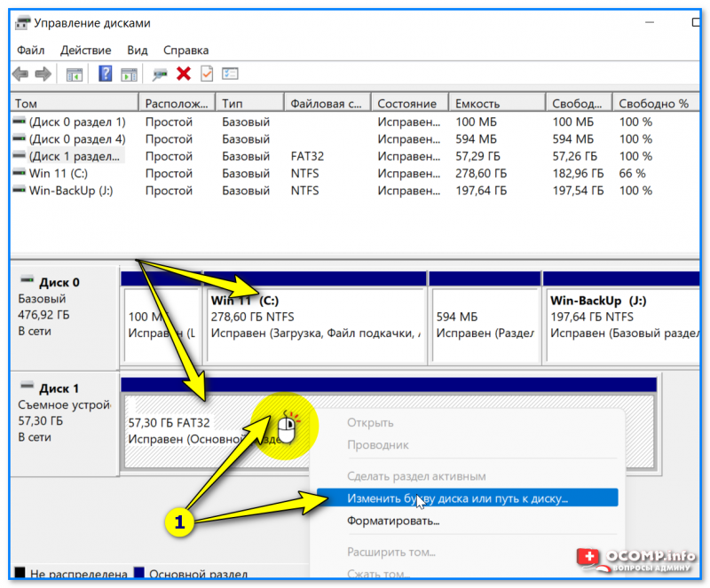Click Расширить том context menu entry
The width and height of the screenshot is (710, 588).
pyautogui.click(x=391, y=552)
